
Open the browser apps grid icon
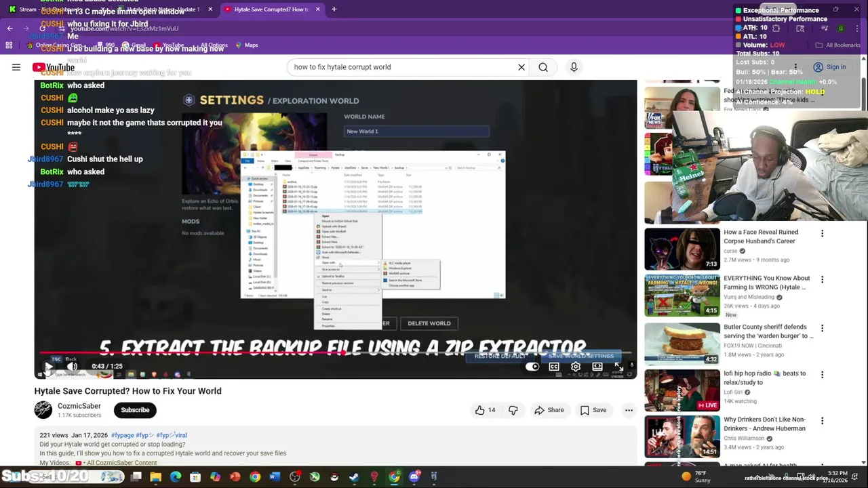pyautogui.click(x=9, y=45)
